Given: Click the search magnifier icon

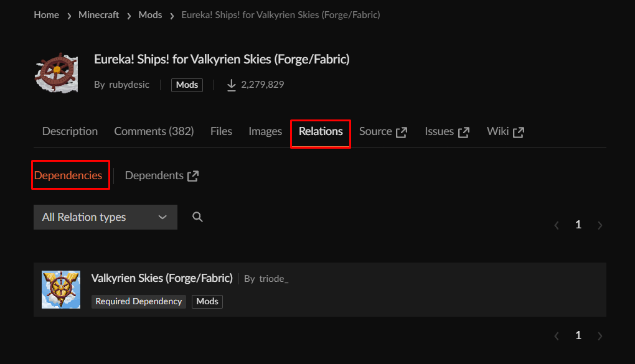Looking at the screenshot, I should (197, 217).
